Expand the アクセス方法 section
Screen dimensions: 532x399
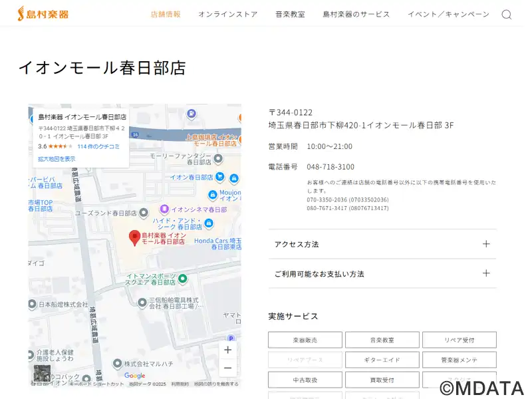coord(382,244)
